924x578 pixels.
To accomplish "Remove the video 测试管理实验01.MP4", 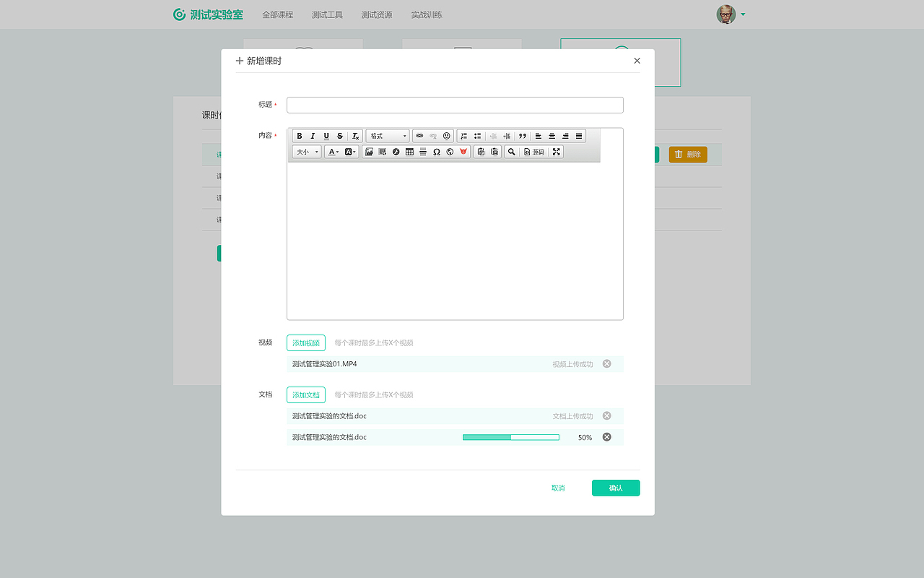I will click(606, 364).
